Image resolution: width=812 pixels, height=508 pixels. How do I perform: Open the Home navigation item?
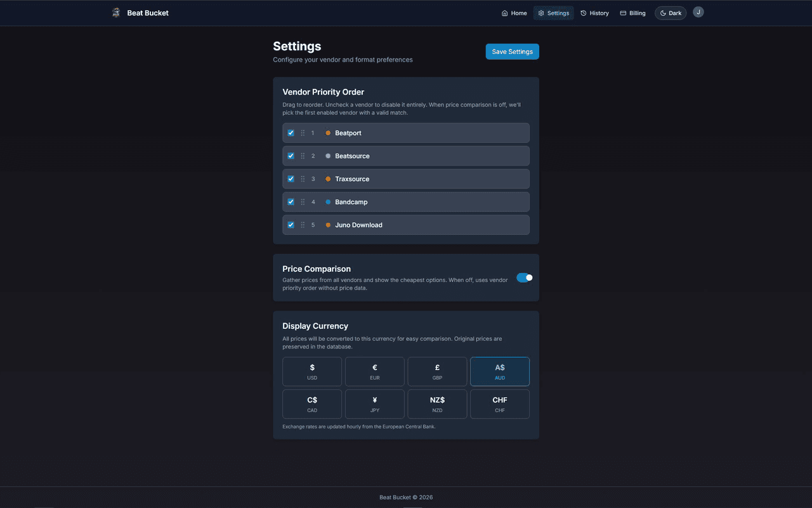[x=514, y=13]
